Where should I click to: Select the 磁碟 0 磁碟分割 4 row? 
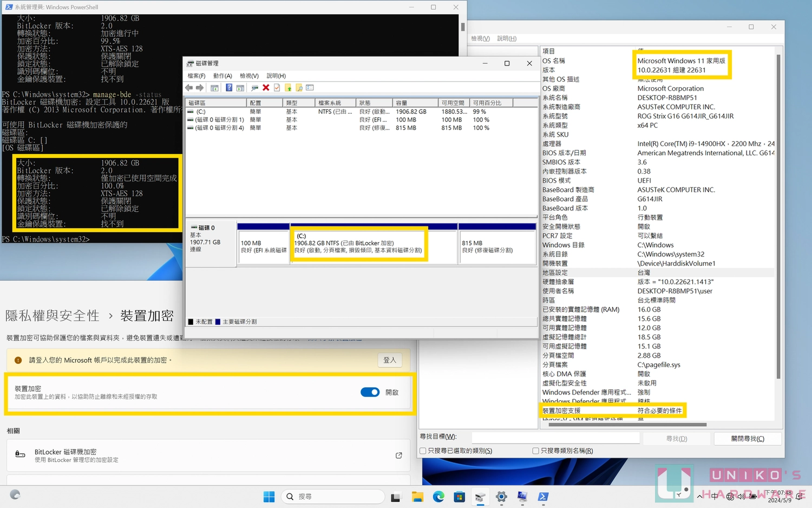pos(361,128)
